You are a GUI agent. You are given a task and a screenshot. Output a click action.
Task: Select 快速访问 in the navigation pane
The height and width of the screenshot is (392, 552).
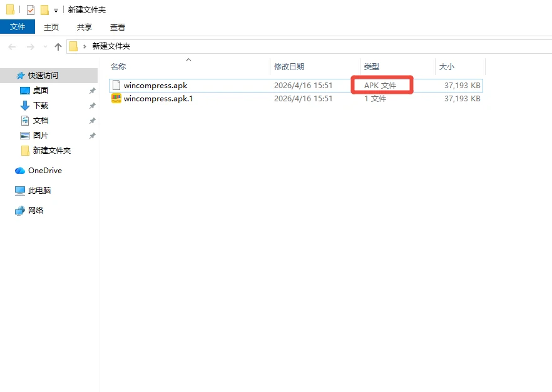pyautogui.click(x=43, y=75)
